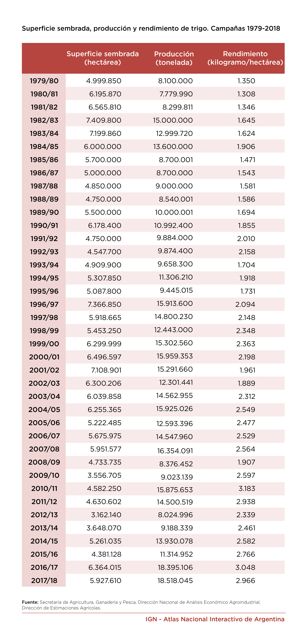This screenshot has height=644, width=307.
Task: Select yield value 3.183 in 2010/11 row
Action: [247, 488]
